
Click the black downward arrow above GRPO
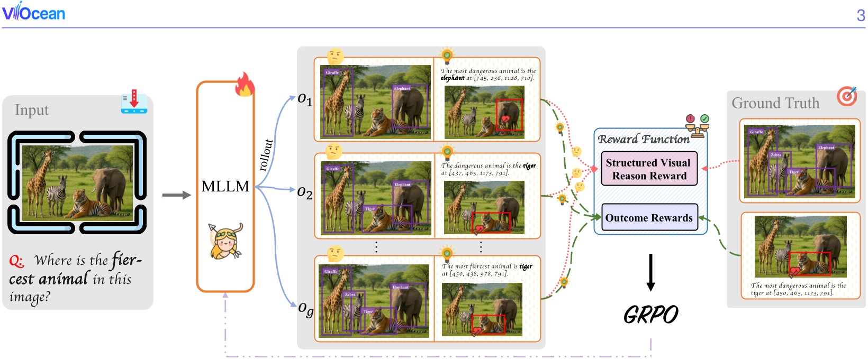(x=651, y=272)
